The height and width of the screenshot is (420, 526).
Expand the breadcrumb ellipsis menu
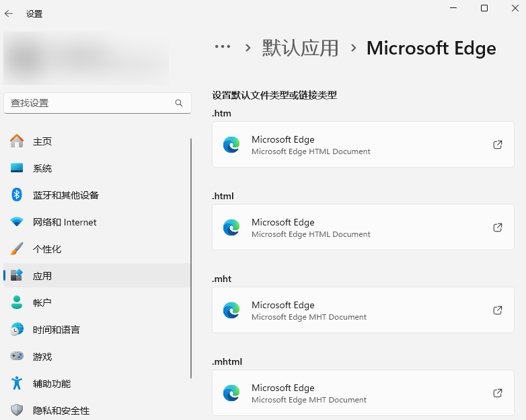(x=222, y=47)
